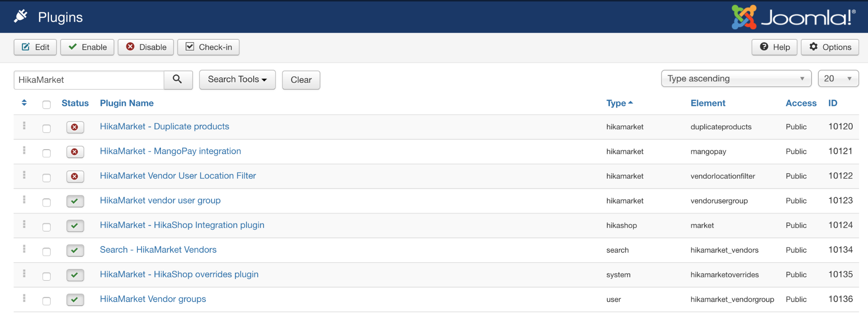
Task: Tick the select-all checkbox in table header
Action: tap(47, 105)
